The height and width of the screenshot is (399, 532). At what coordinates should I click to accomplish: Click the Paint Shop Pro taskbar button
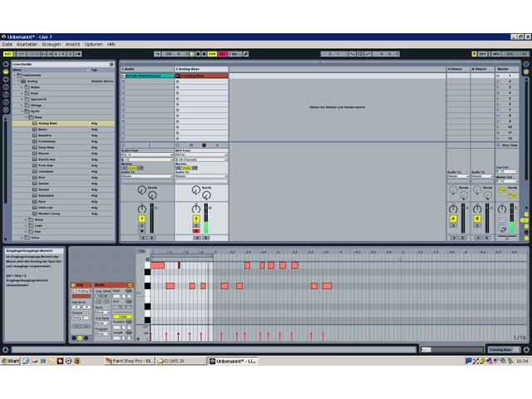click(130, 361)
